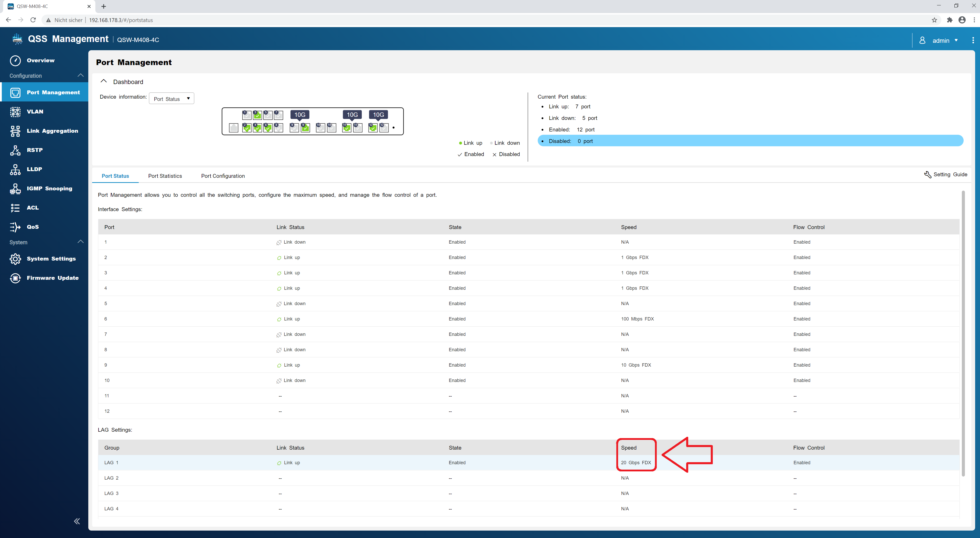Open System Settings in the sidebar
The height and width of the screenshot is (538, 980).
coord(51,259)
